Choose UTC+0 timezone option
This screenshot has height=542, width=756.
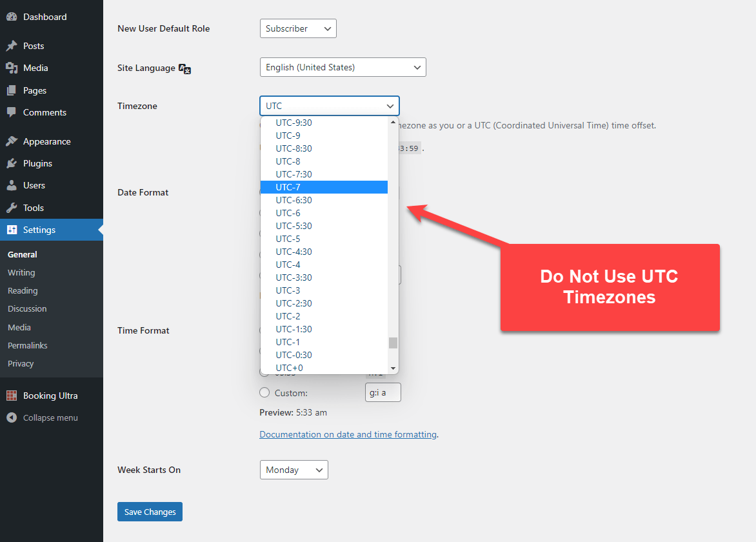click(x=324, y=368)
